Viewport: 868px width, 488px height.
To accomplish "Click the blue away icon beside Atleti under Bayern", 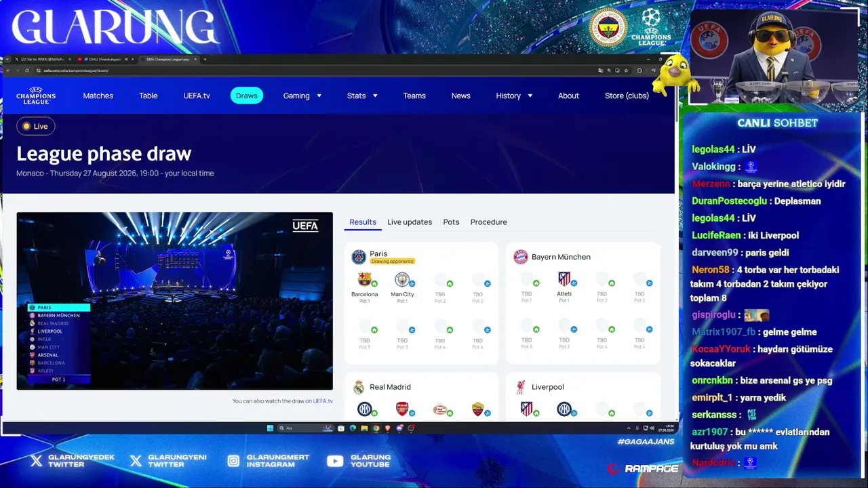I will [574, 283].
